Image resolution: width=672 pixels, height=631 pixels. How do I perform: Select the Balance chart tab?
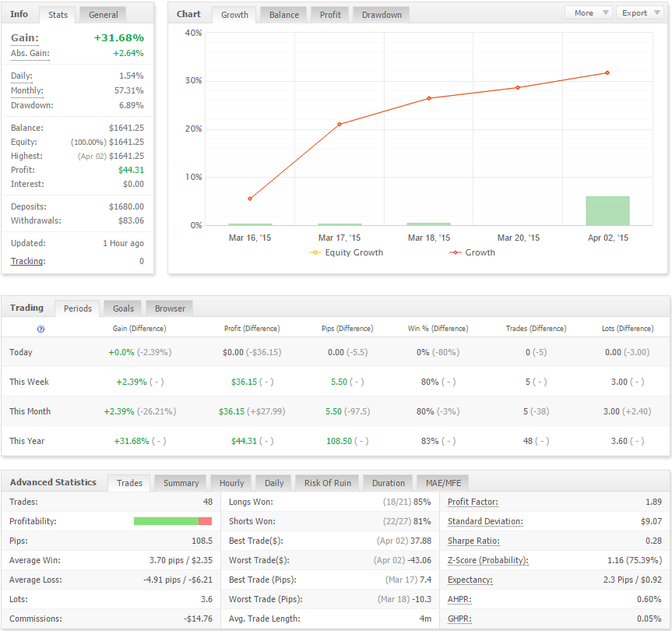click(x=283, y=15)
